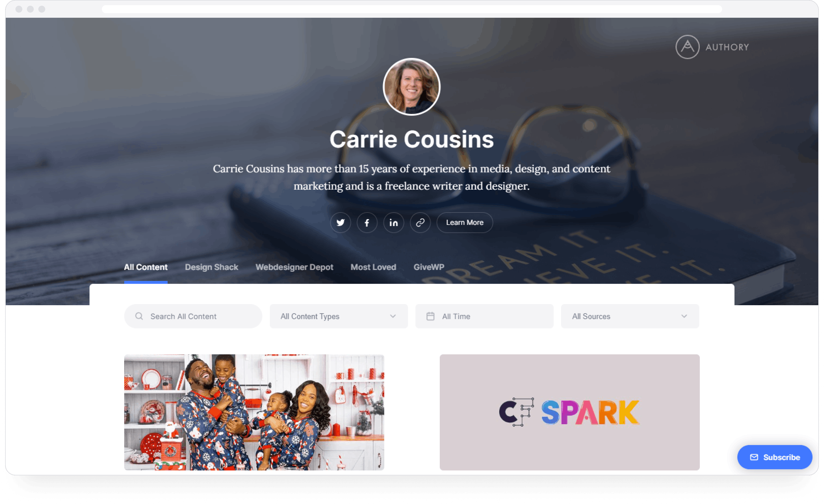Select the Most Loved tab
Screen dimensions: 824x504
coord(373,267)
